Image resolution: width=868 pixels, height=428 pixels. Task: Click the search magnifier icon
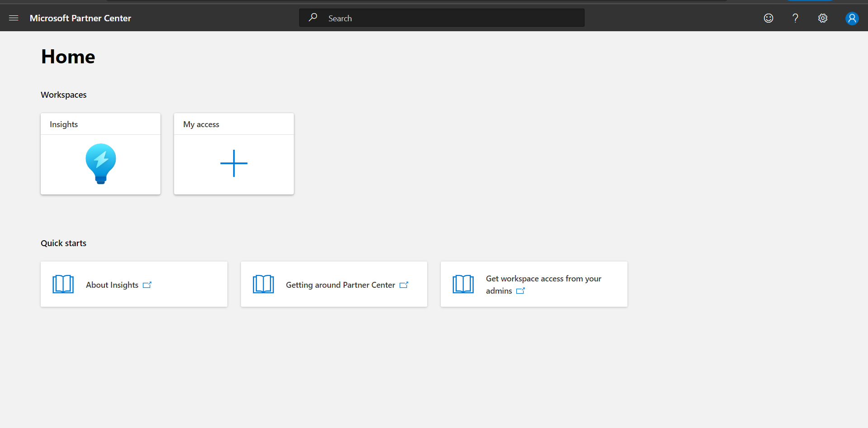[313, 18]
